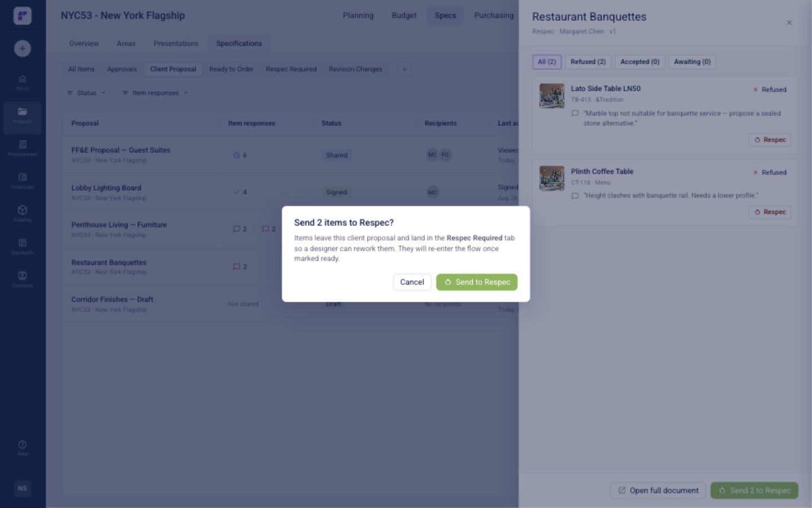Open Financials in the sidebar
Image resolution: width=812 pixels, height=508 pixels.
[x=23, y=181]
